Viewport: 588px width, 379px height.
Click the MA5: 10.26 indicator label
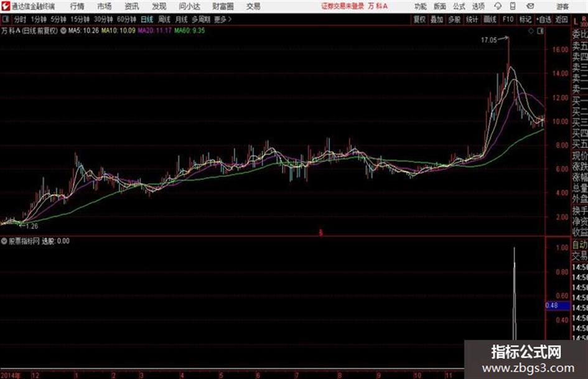[83, 30]
